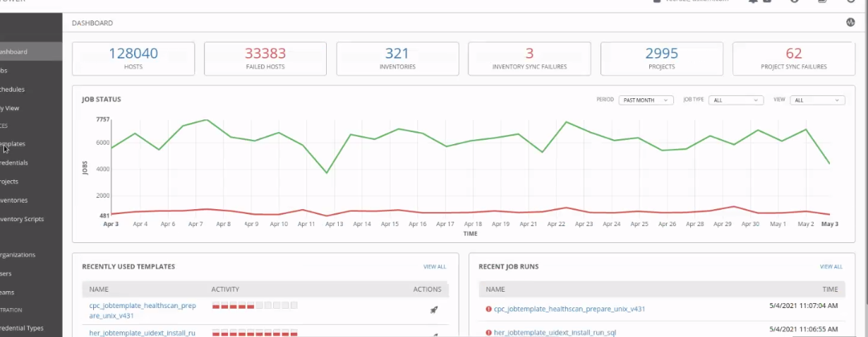Screen dimensions: 868x337
Task: Open the Inventory Sync Failures card
Action: pyautogui.click(x=529, y=59)
